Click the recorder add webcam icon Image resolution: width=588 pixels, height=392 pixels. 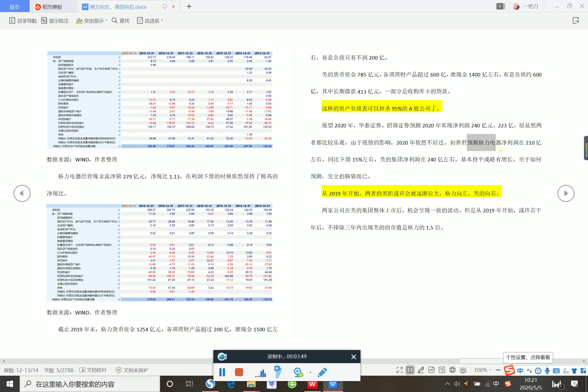[298, 372]
